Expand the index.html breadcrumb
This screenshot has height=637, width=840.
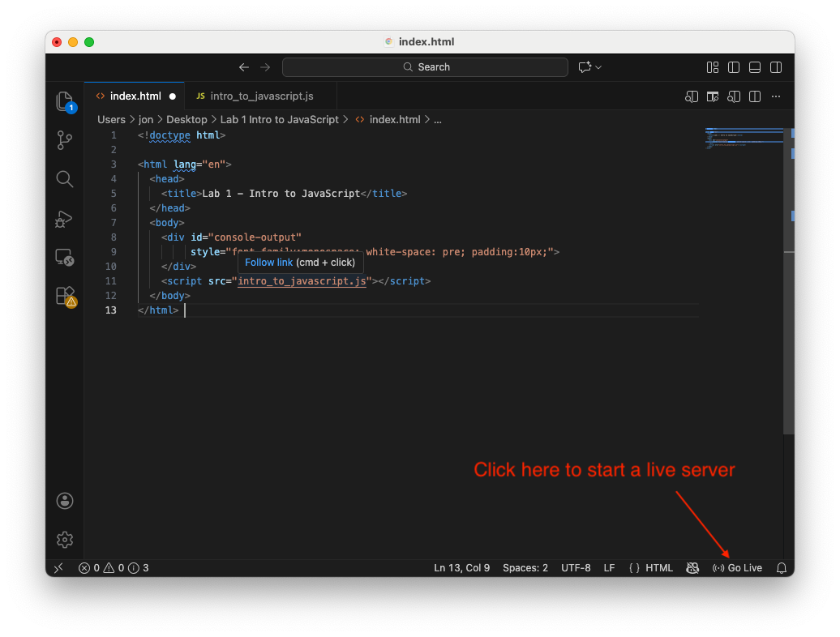392,119
